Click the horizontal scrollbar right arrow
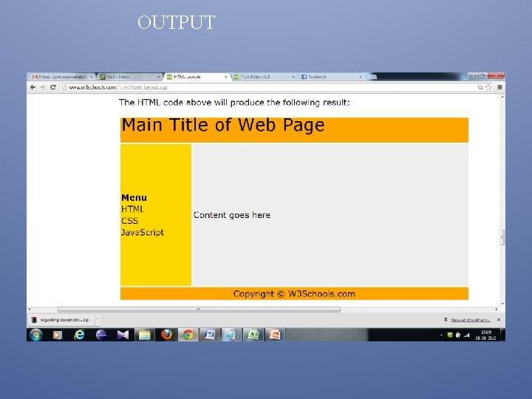The image size is (532, 399). (x=497, y=310)
